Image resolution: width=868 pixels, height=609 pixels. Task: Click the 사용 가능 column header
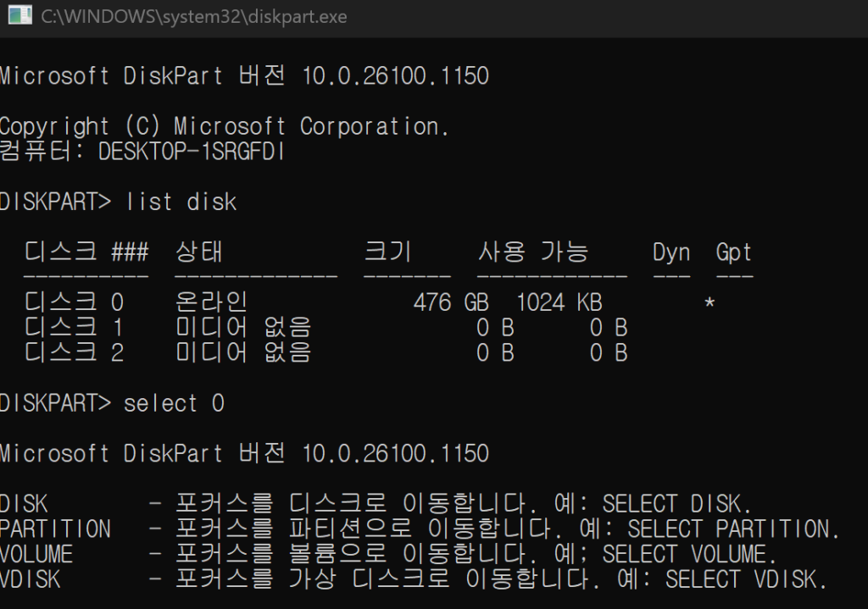point(533,252)
